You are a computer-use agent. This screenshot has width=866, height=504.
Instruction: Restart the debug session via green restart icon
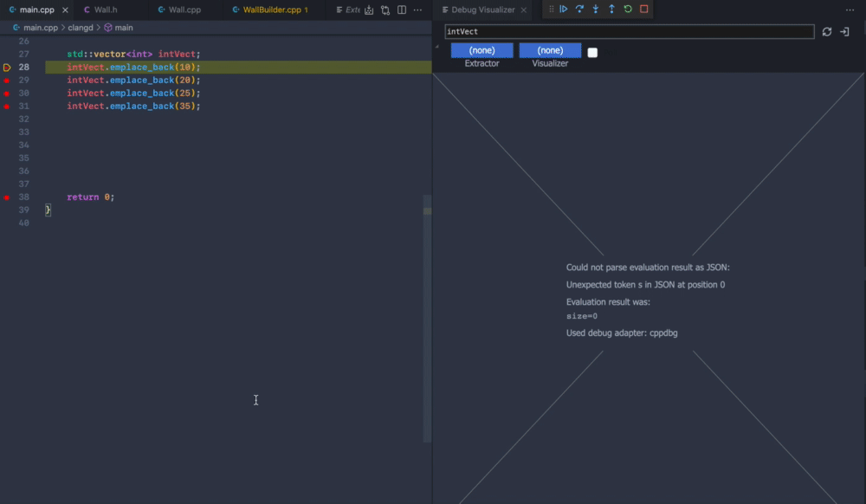coord(627,9)
